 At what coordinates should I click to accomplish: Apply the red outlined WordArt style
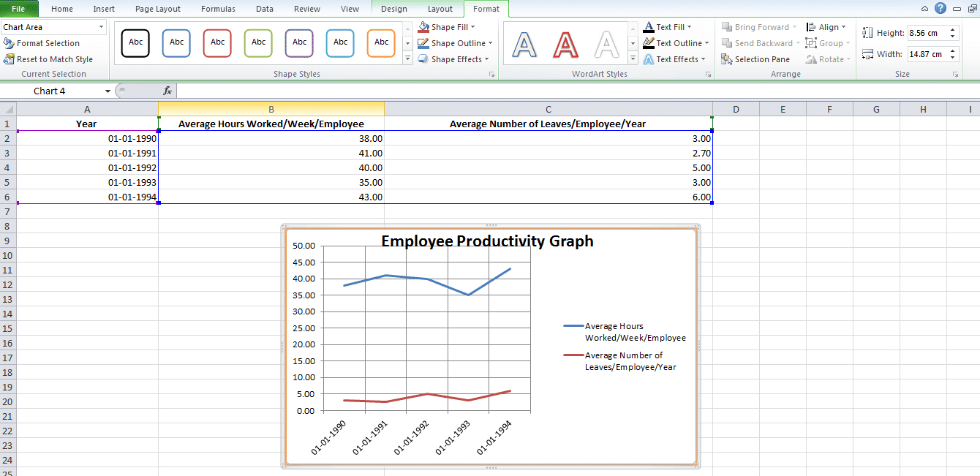(565, 45)
